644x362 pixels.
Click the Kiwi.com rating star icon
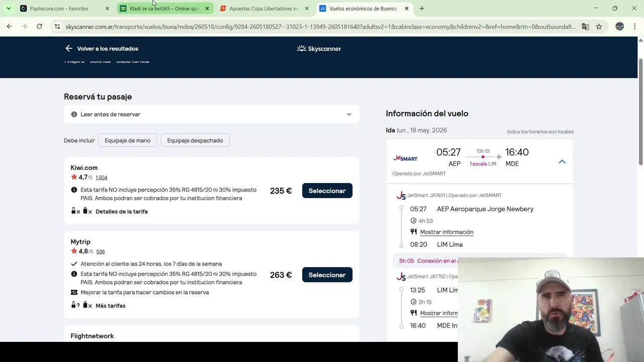pyautogui.click(x=74, y=177)
